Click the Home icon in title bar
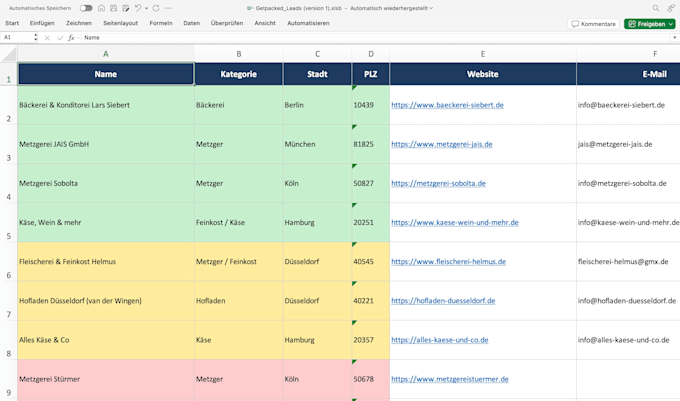Image resolution: width=680 pixels, height=401 pixels. [x=101, y=8]
